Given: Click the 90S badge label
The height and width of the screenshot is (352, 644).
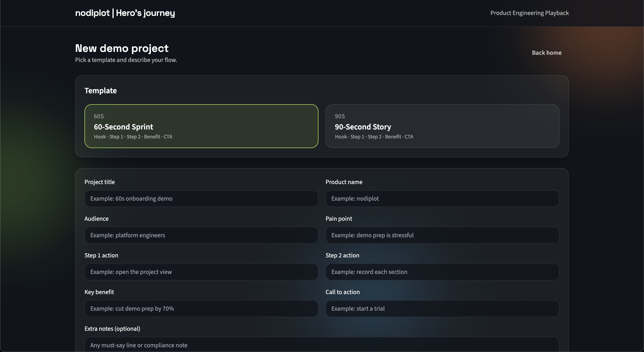Looking at the screenshot, I should pyautogui.click(x=340, y=116).
